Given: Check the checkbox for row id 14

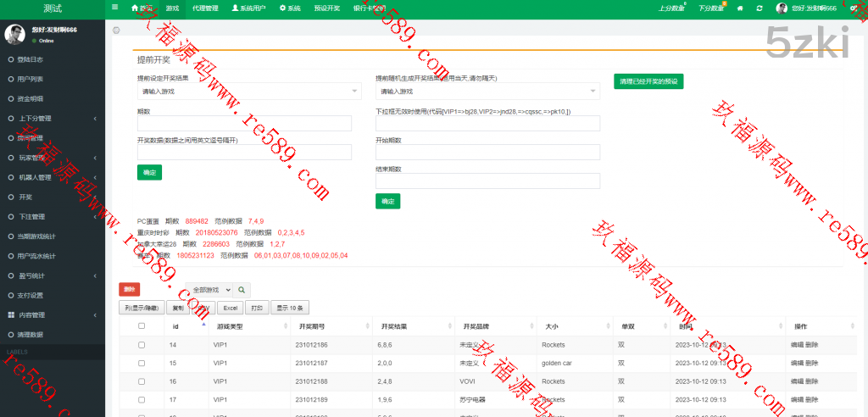Looking at the screenshot, I should pos(142,345).
